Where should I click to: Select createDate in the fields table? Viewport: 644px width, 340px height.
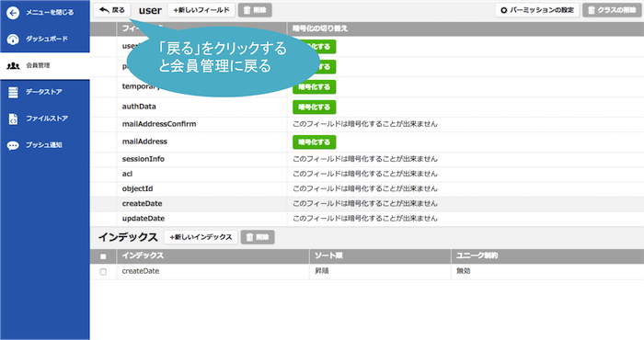[142, 203]
